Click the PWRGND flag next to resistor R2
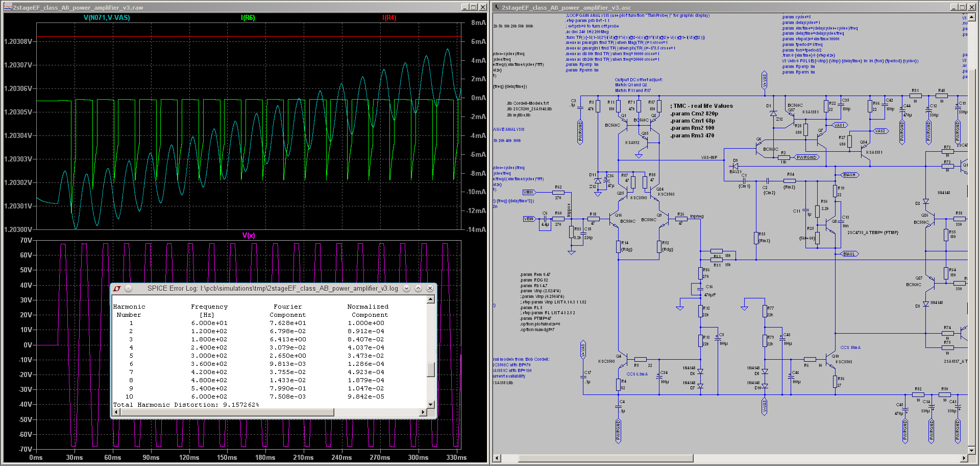Image resolution: width=980 pixels, height=466 pixels. 807,157
